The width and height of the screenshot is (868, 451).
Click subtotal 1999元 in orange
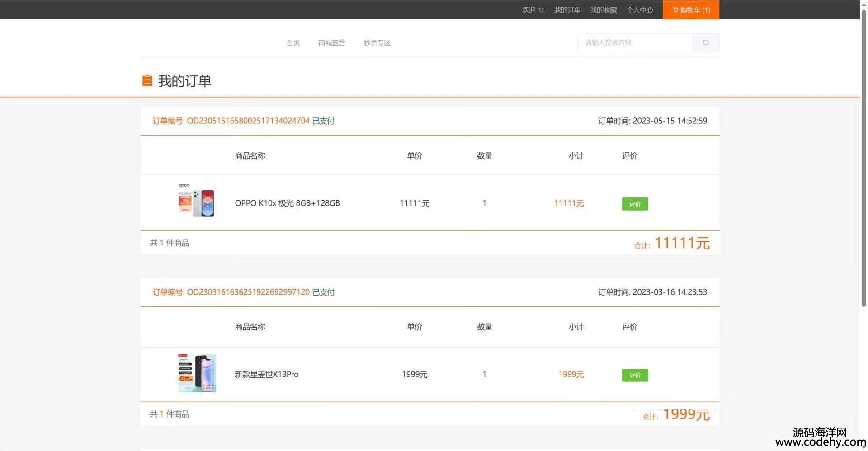[571, 374]
